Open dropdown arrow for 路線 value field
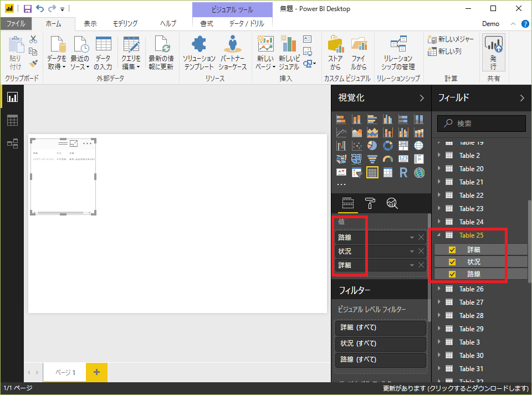 [412, 237]
